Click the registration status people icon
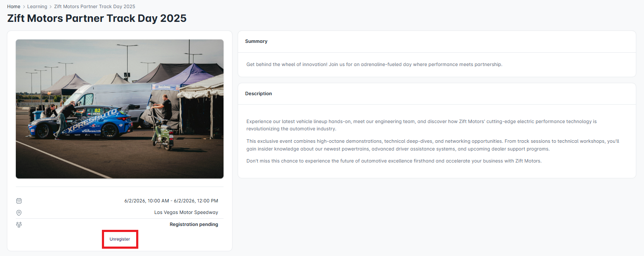Image resolution: width=644 pixels, height=256 pixels. point(19,224)
